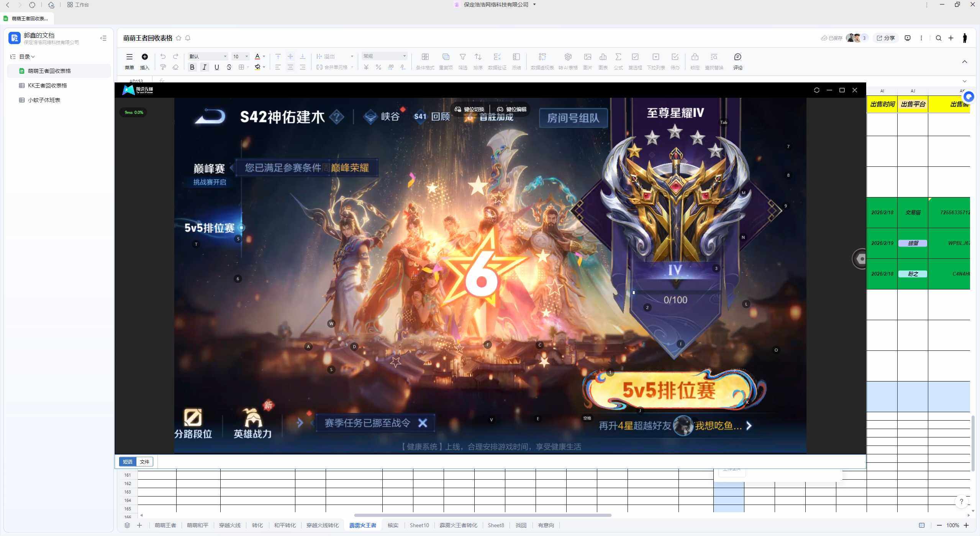The height and width of the screenshot is (536, 980).
Task: Open the font size 10 dropdown
Action: tap(241, 56)
